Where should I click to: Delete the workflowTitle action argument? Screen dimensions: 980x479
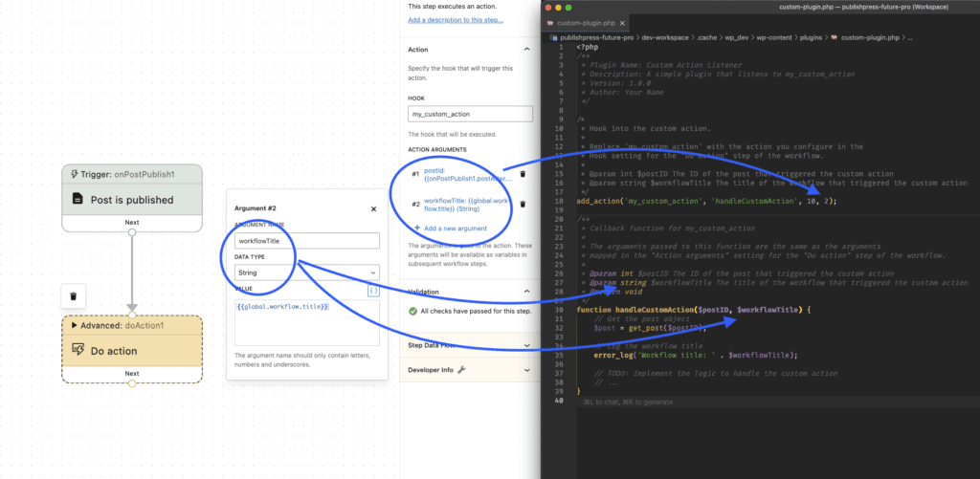523,204
